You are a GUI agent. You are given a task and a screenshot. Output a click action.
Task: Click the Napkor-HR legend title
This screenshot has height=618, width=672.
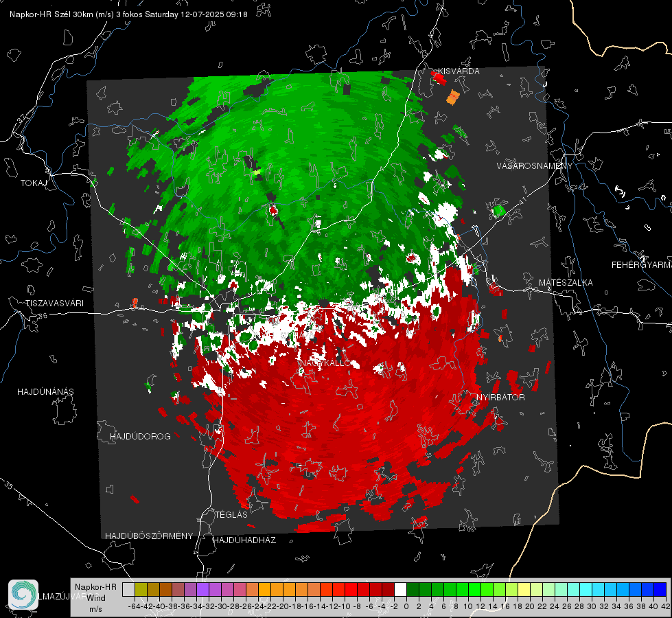pos(95,586)
